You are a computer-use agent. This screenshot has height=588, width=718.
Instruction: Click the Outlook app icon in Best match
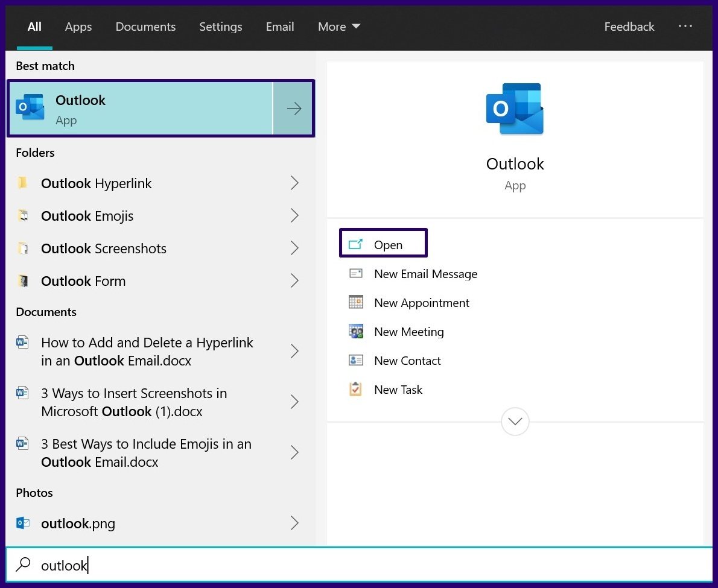point(30,107)
